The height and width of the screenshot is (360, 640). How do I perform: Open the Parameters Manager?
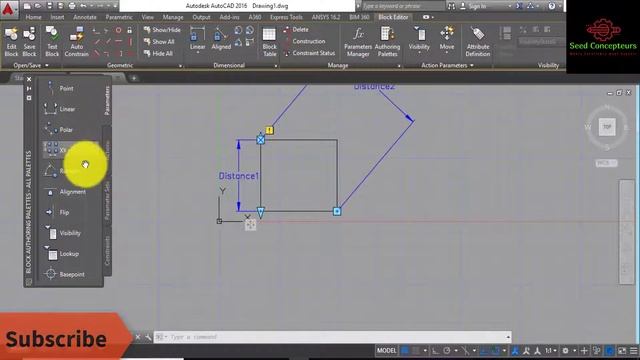pyautogui.click(x=358, y=42)
